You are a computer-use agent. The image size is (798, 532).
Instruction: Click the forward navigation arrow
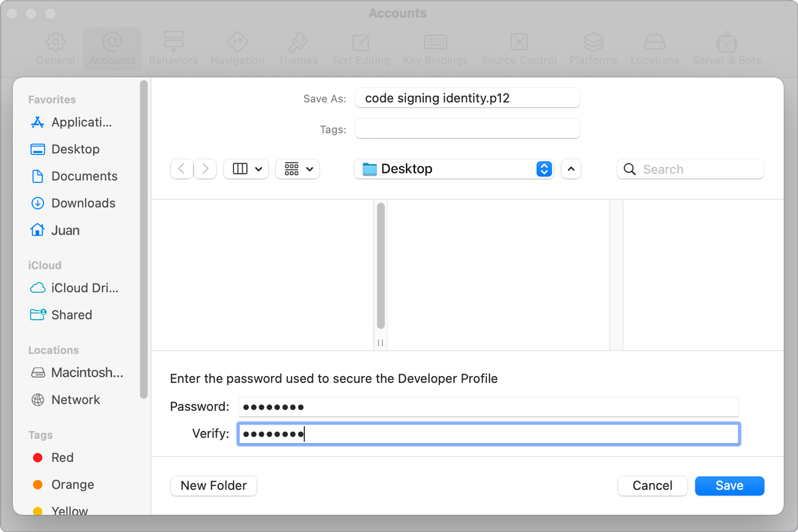coord(205,169)
